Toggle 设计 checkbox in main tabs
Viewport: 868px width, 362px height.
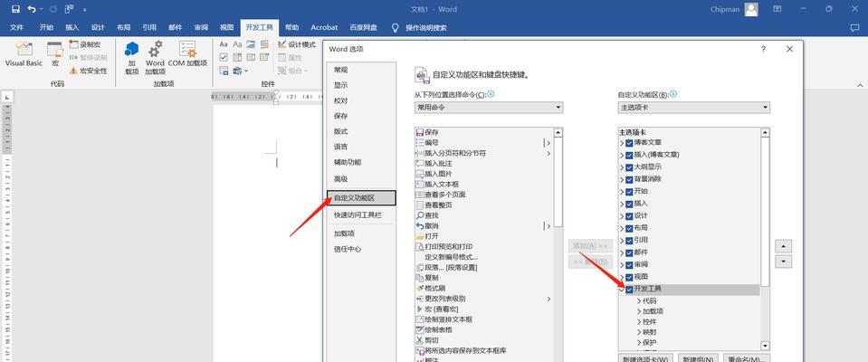629,216
